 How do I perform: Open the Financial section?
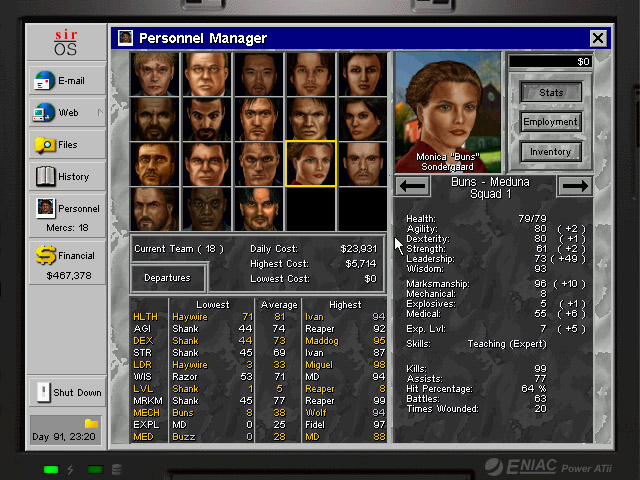pyautogui.click(x=67, y=262)
